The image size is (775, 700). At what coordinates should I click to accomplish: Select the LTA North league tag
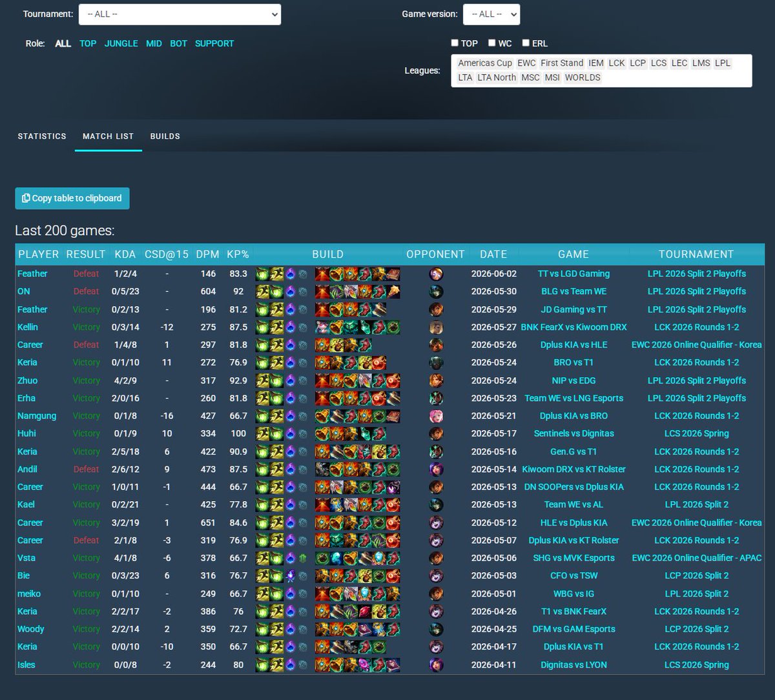(497, 77)
